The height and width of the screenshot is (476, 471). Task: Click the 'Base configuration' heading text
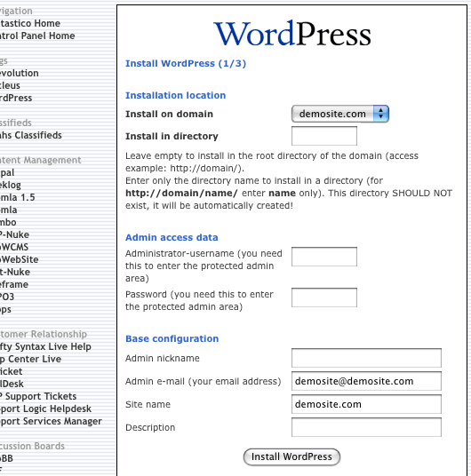tap(172, 338)
